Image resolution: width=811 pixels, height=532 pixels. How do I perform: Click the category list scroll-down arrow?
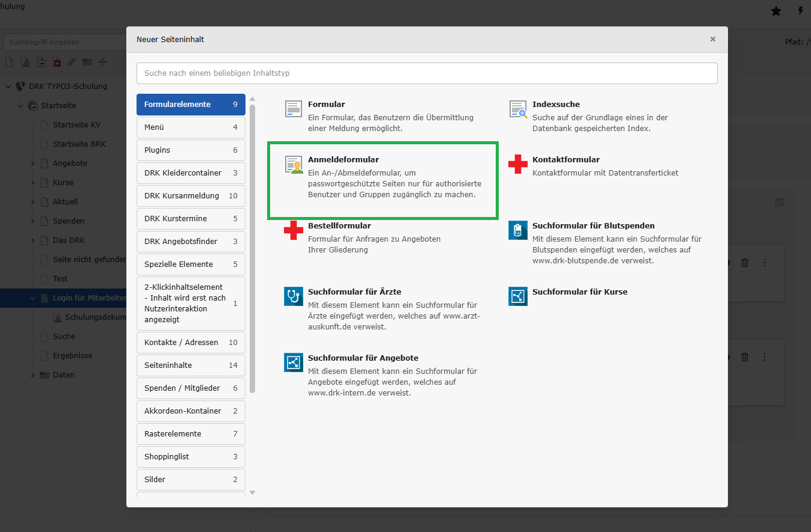253,492
